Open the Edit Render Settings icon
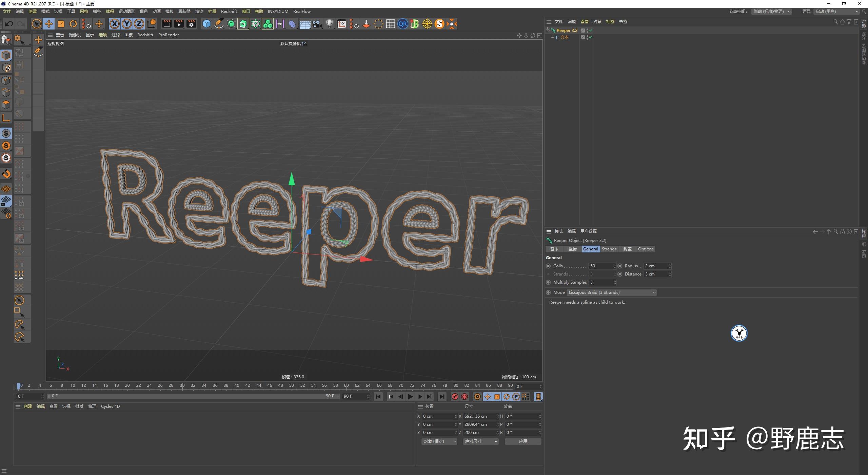Screen dimensions: 868x475 coord(191,24)
